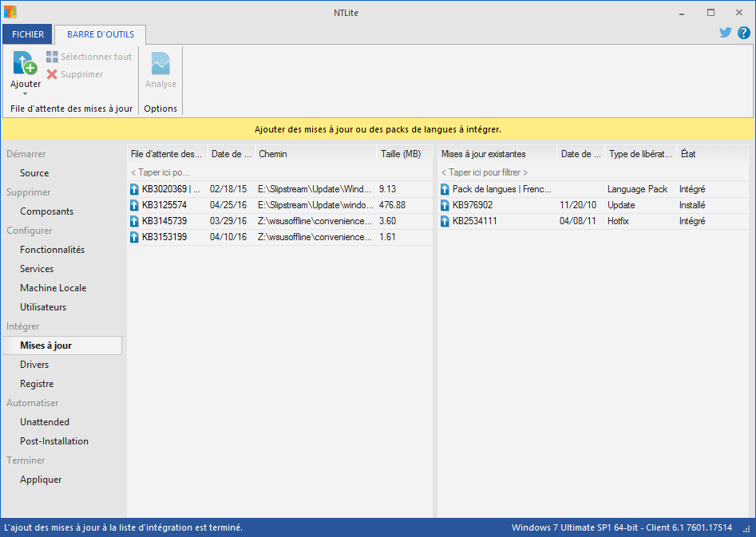The width and height of the screenshot is (756, 537).
Task: Open the blue help question icon
Action: [744, 33]
